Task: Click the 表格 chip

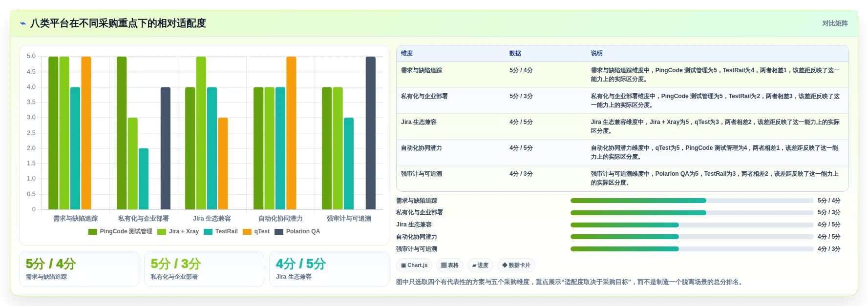Action: [450, 265]
